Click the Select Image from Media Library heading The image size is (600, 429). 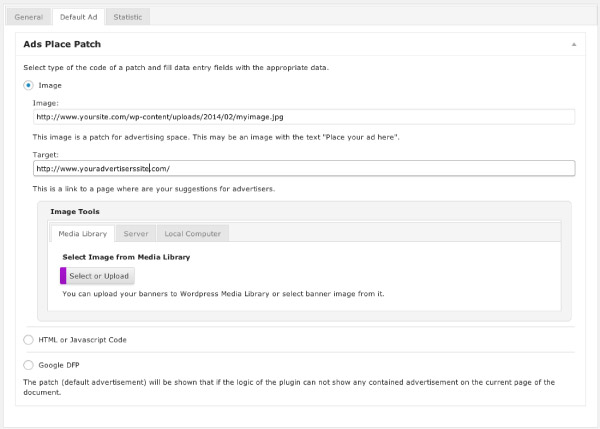[126, 257]
